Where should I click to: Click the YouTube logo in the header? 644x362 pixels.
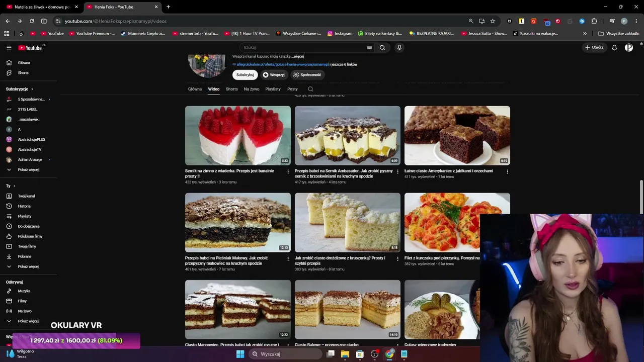(30, 48)
